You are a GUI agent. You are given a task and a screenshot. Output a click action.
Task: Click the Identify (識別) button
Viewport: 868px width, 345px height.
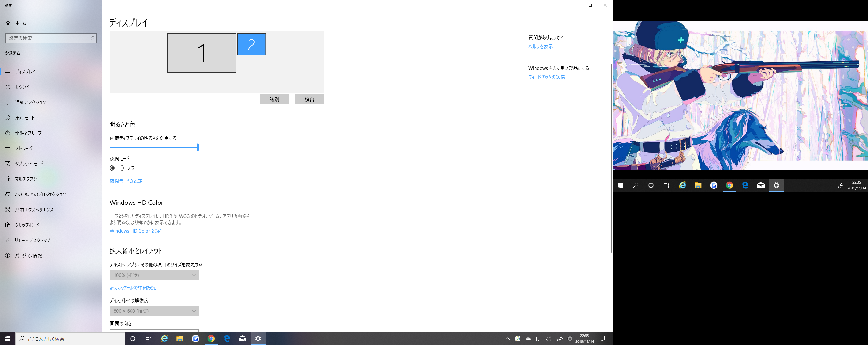click(274, 99)
